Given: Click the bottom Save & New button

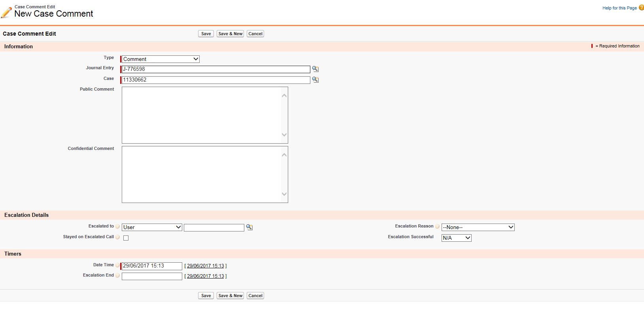Looking at the screenshot, I should pos(230,296).
